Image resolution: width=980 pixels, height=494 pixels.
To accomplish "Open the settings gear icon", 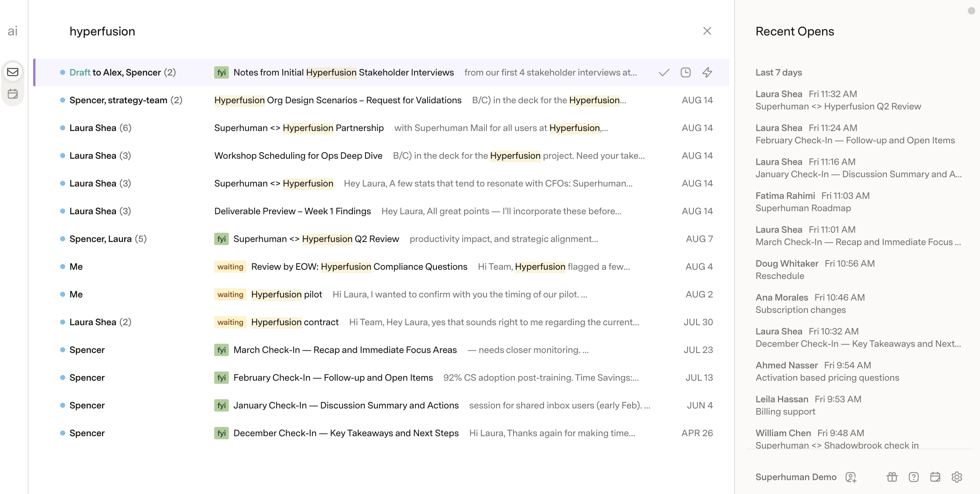I will click(x=957, y=477).
